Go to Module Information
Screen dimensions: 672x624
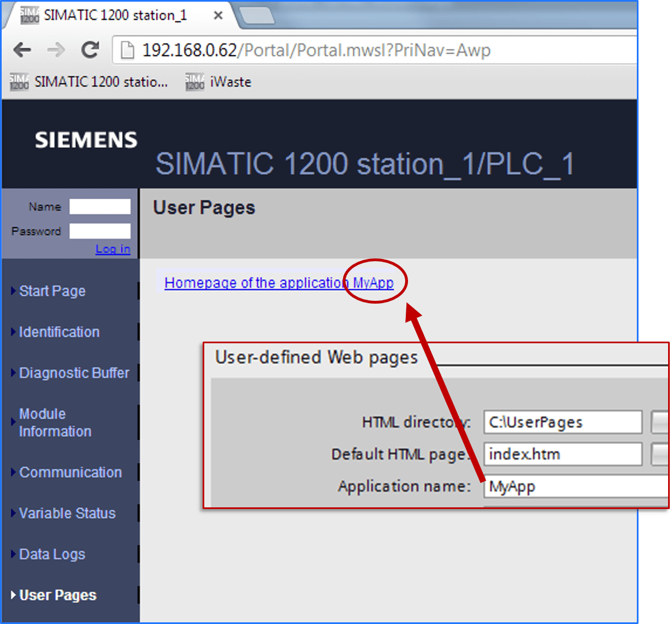pyautogui.click(x=55, y=423)
